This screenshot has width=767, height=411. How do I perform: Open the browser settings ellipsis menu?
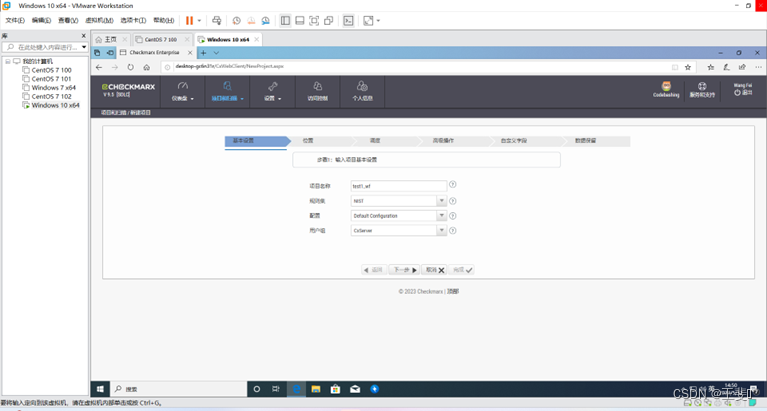758,67
